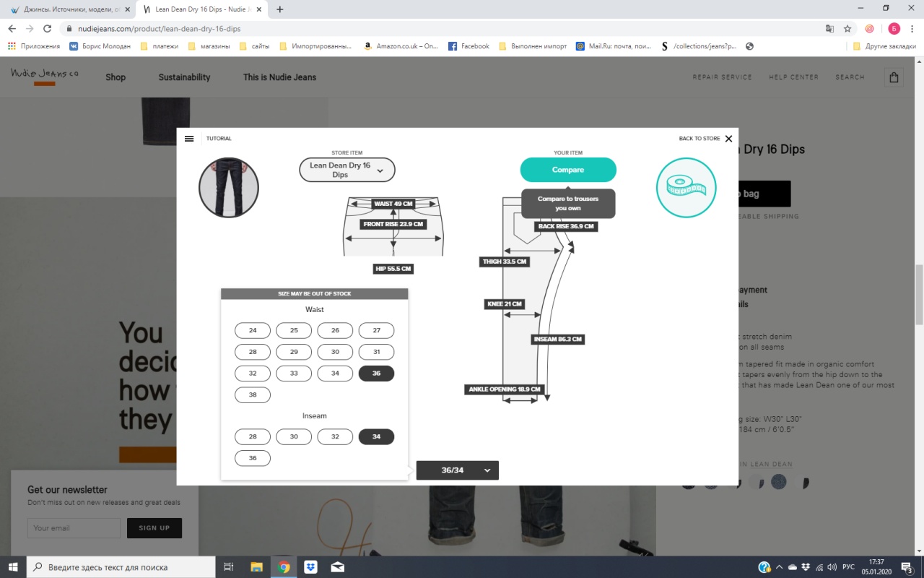This screenshot has height=578, width=924.
Task: Click the Nudie Jeans Co logo
Action: point(45,76)
